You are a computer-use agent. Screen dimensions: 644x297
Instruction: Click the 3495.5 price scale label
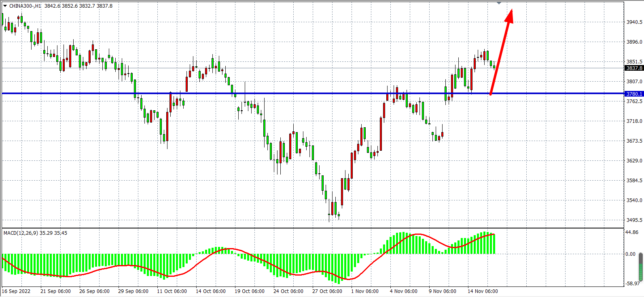(x=634, y=220)
